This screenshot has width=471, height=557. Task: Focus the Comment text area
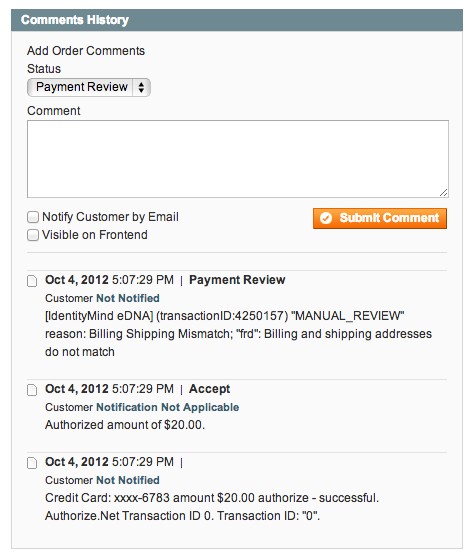coord(238,159)
